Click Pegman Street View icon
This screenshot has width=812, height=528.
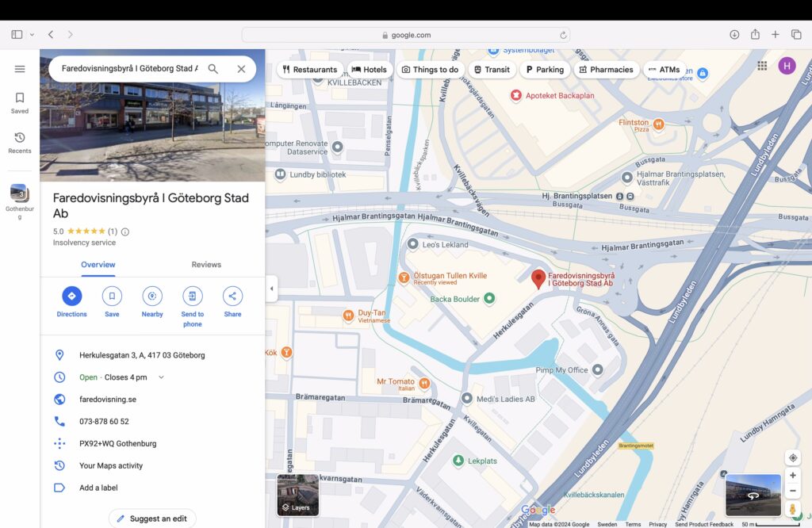pyautogui.click(x=792, y=509)
